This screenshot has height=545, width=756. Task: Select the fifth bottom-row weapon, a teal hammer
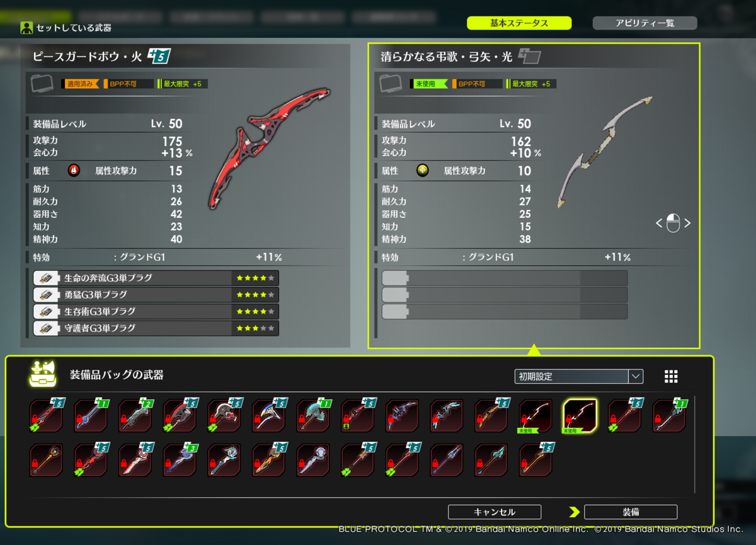224,460
